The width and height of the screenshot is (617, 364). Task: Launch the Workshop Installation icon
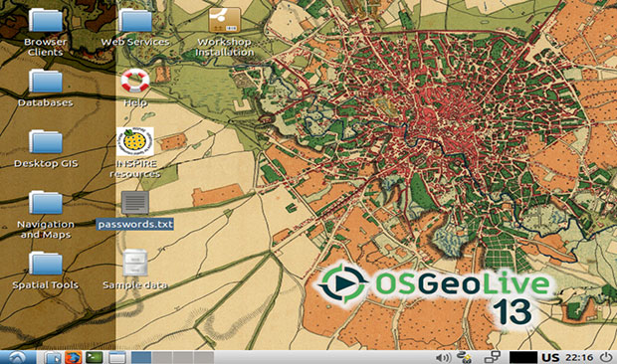[224, 21]
